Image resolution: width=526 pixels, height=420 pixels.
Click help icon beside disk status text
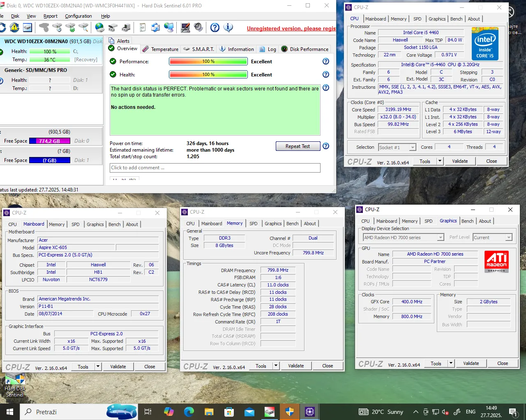click(x=326, y=88)
